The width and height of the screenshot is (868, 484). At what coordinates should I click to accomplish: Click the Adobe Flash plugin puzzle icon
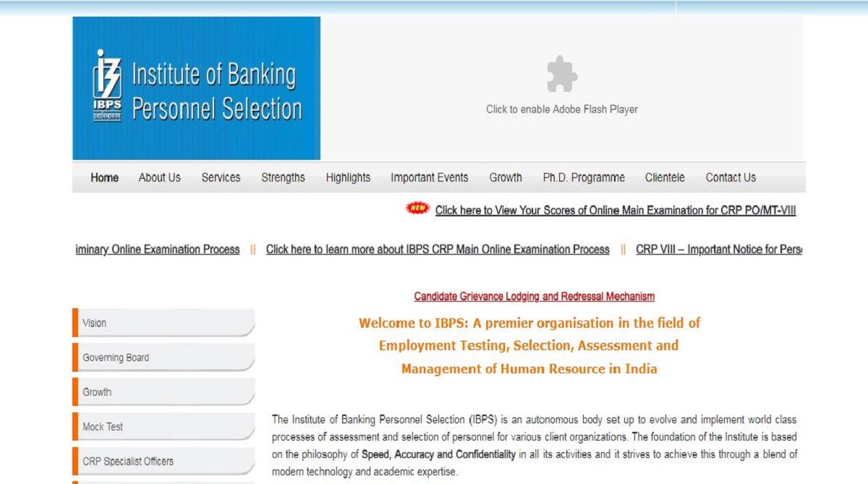coord(562,75)
